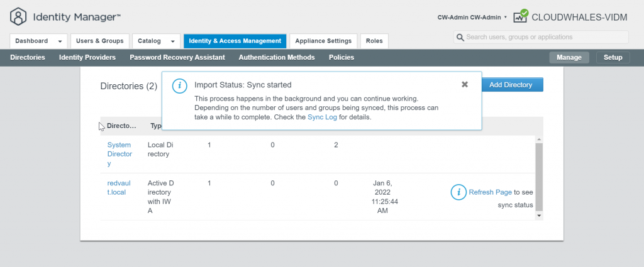Open the System Directory link
Image resolution: width=644 pixels, height=267 pixels.
pyautogui.click(x=119, y=154)
